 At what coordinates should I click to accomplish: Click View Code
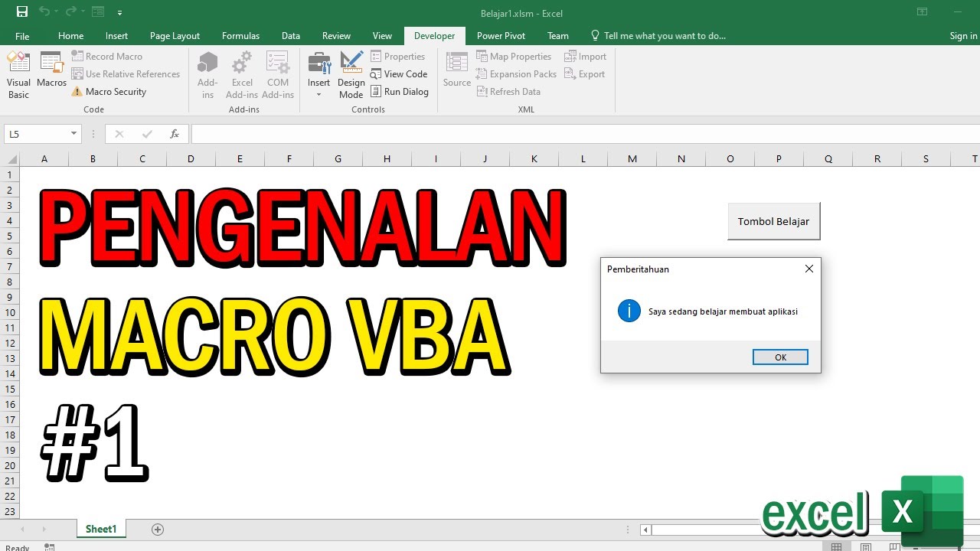coord(399,74)
